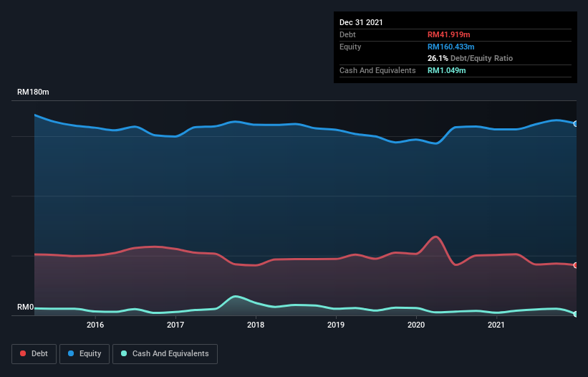
Task: Toggle Cash And Equivalents legend button
Action: 165,354
